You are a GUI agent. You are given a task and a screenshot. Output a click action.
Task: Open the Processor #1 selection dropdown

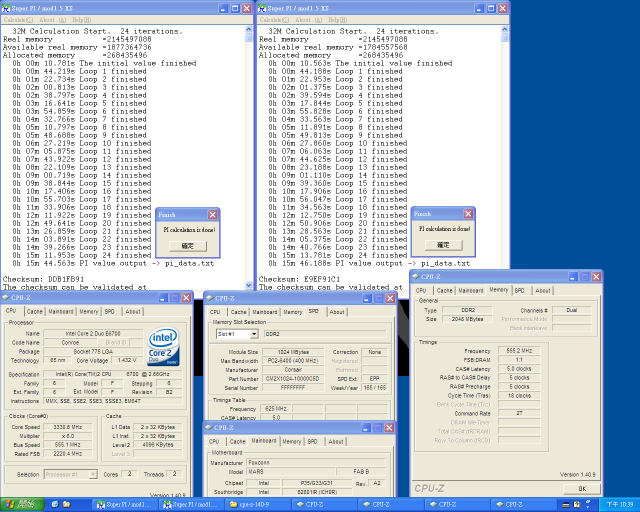(93, 474)
